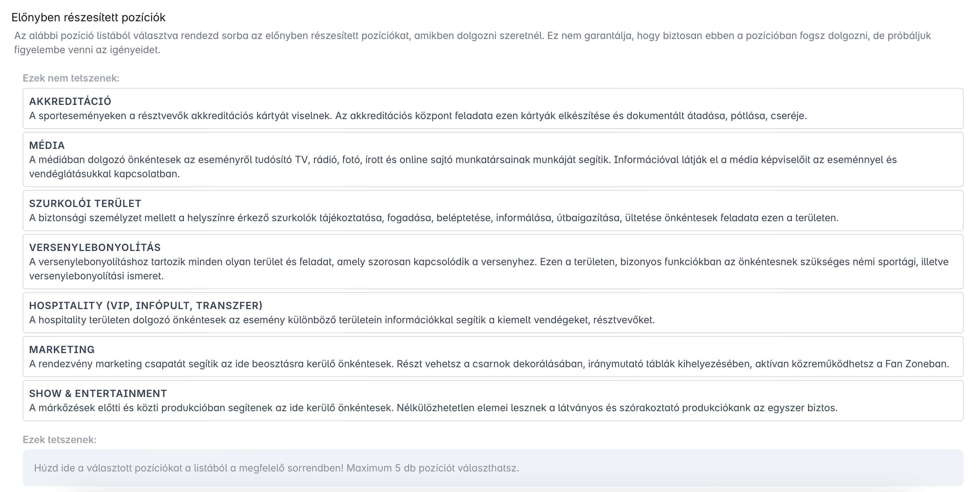The height and width of the screenshot is (492, 980).
Task: Click the MÉDIA position card heading
Action: coord(47,145)
